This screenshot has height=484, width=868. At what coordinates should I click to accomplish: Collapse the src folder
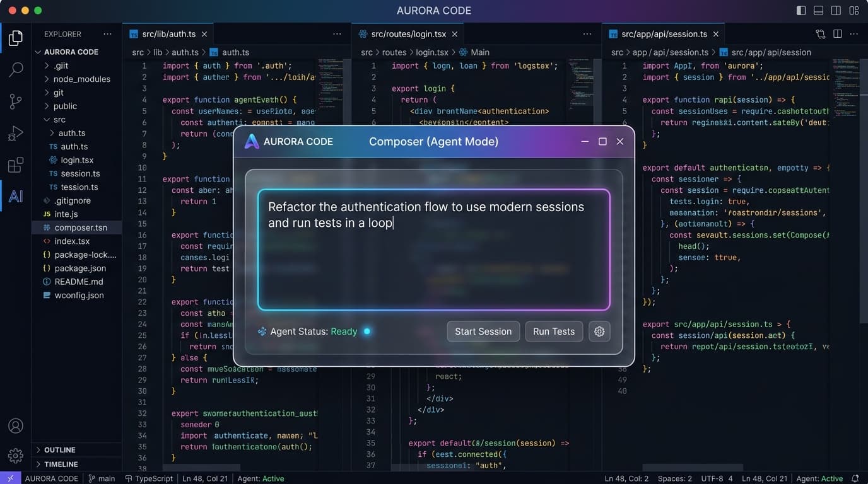[x=47, y=120]
